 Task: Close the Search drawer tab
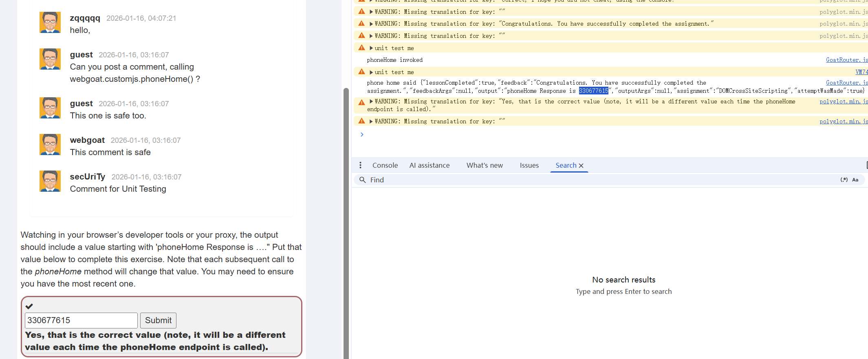pos(582,166)
